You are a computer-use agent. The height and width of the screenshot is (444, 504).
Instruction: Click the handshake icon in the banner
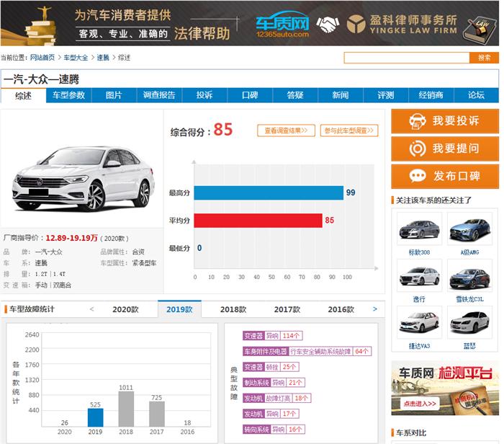click(328, 25)
